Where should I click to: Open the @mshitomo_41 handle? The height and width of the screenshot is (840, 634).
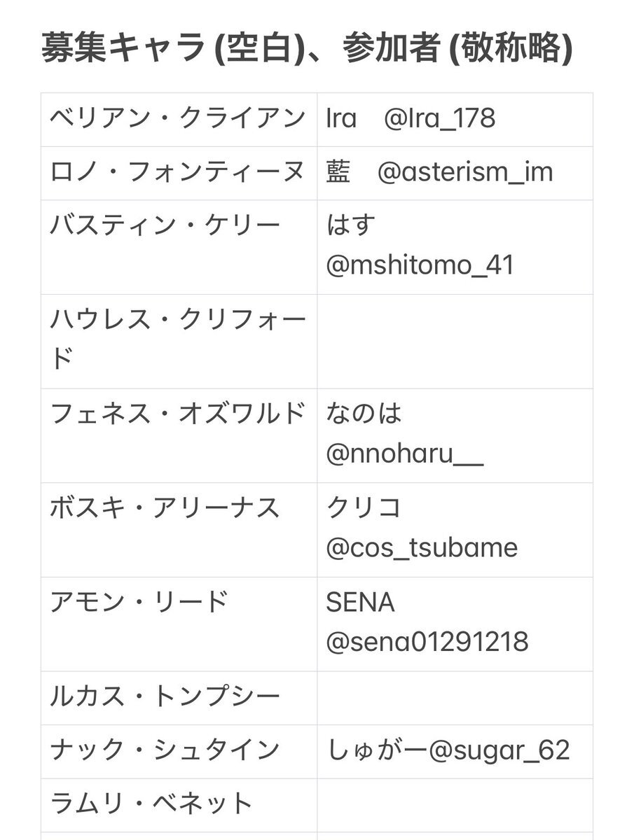click(x=420, y=265)
